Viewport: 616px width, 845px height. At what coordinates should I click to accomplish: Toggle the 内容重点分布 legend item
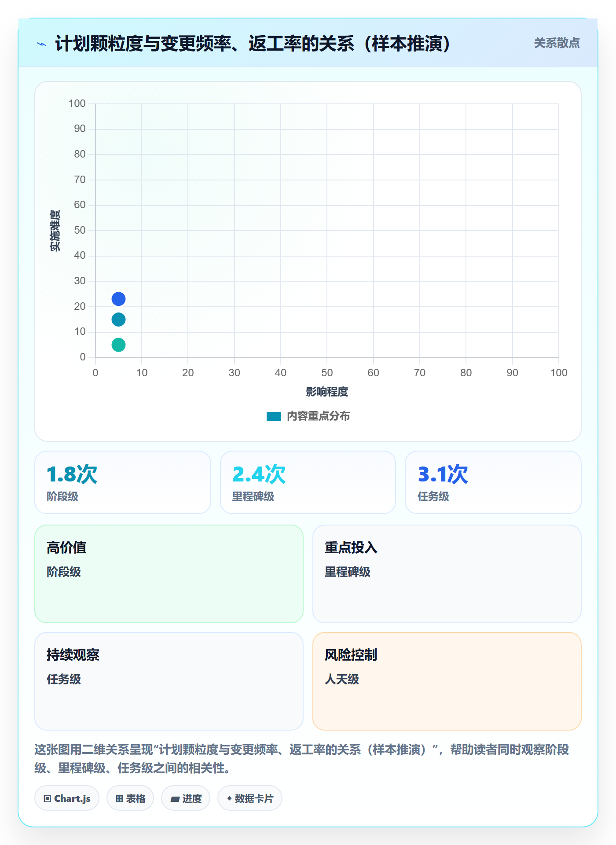click(x=308, y=416)
